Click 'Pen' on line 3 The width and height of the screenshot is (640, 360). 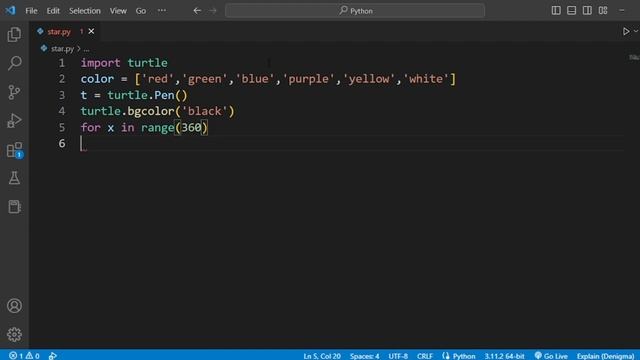(x=164, y=95)
